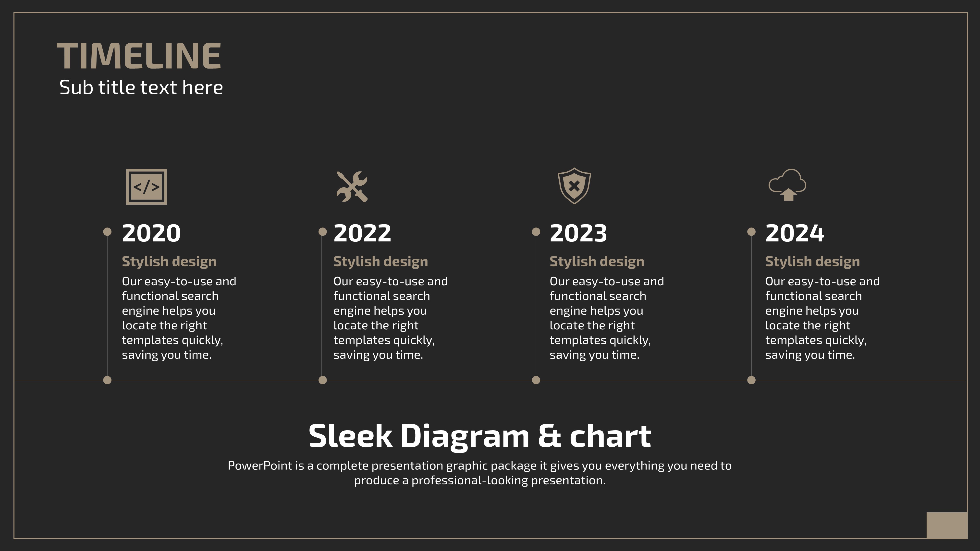Image resolution: width=980 pixels, height=551 pixels.
Task: Select the 2022 year heading
Action: tap(362, 233)
